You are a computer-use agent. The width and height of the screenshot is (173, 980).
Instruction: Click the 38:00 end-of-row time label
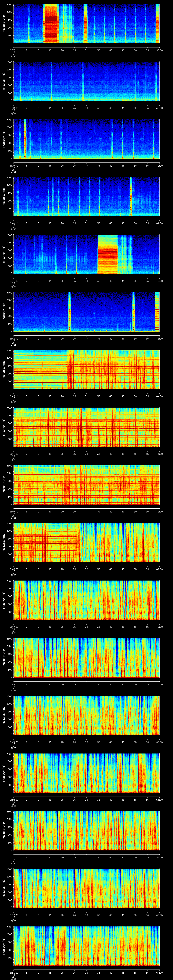click(160, 50)
